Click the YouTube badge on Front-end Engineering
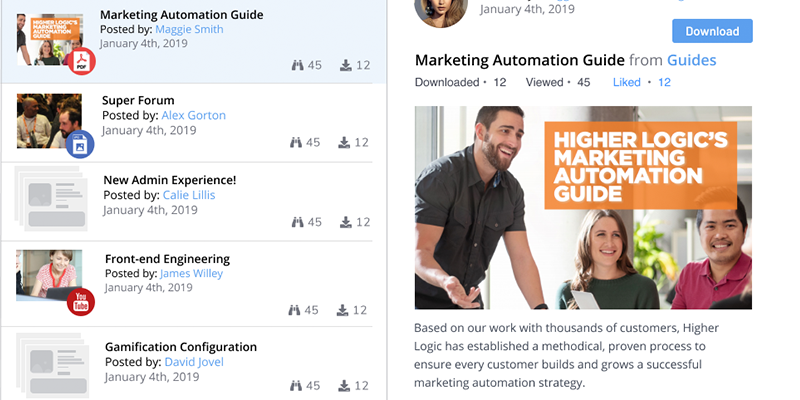Viewport: 800px width, 400px height. point(81,302)
